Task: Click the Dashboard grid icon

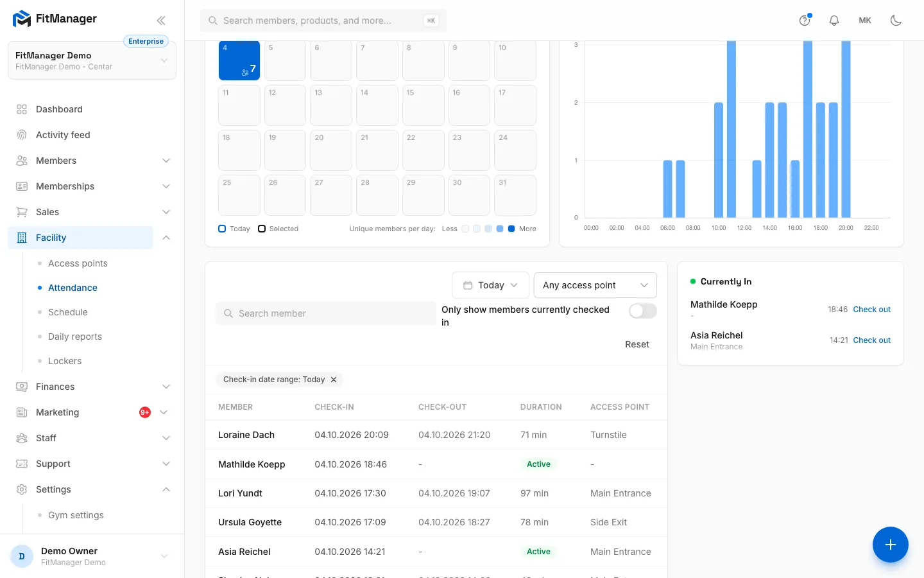Action: point(22,109)
